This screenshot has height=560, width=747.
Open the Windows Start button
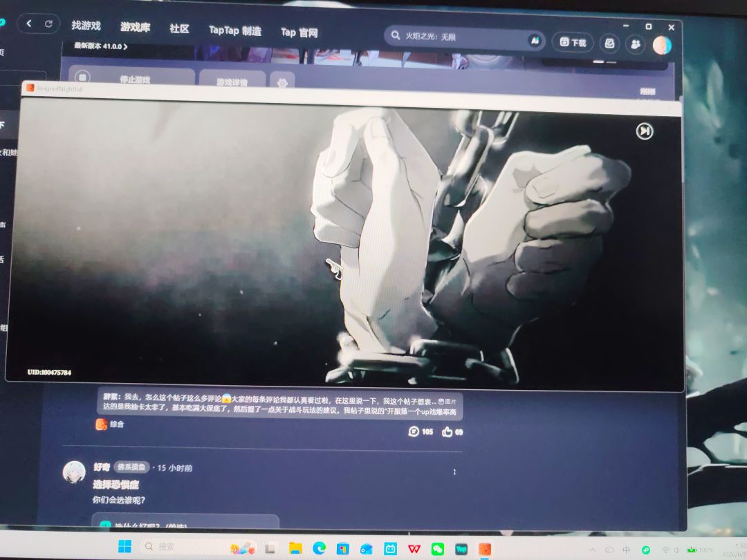click(124, 546)
